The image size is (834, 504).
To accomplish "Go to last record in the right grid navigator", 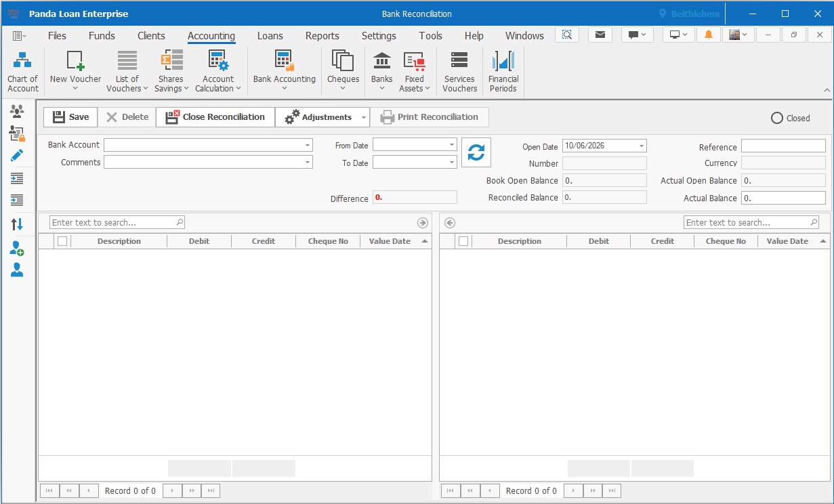I will (x=611, y=491).
